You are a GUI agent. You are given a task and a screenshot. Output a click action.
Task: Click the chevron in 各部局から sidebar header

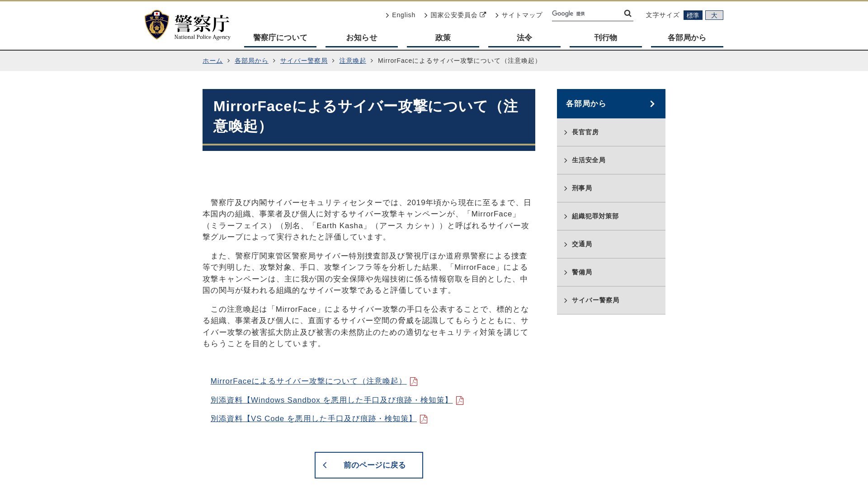coord(652,104)
